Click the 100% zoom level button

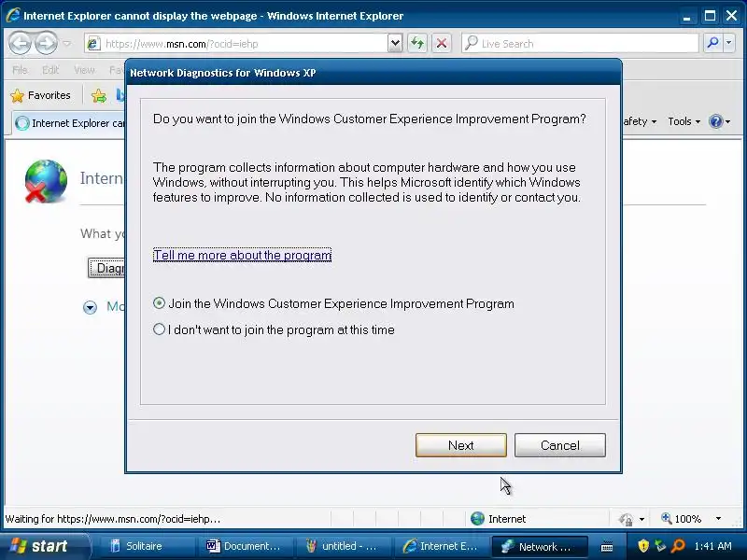(682, 519)
